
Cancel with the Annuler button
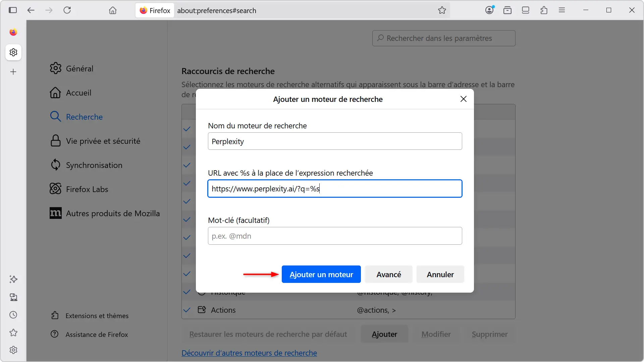(440, 275)
